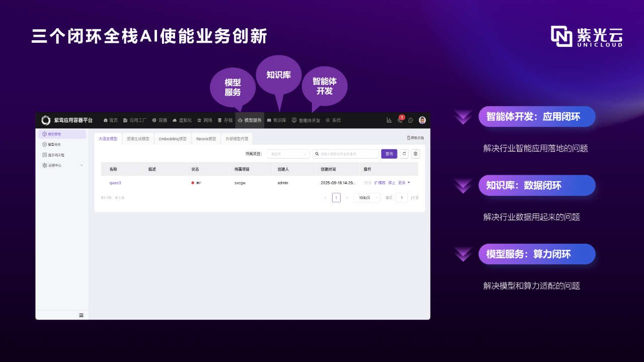Open 模型仓库 from the sidebar
644x362 pixels.
tap(54, 144)
